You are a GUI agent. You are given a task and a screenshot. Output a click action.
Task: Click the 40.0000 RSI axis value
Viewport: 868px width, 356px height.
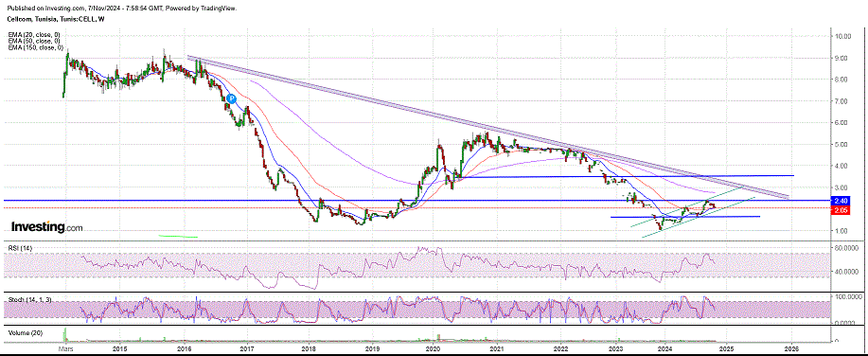tap(847, 272)
